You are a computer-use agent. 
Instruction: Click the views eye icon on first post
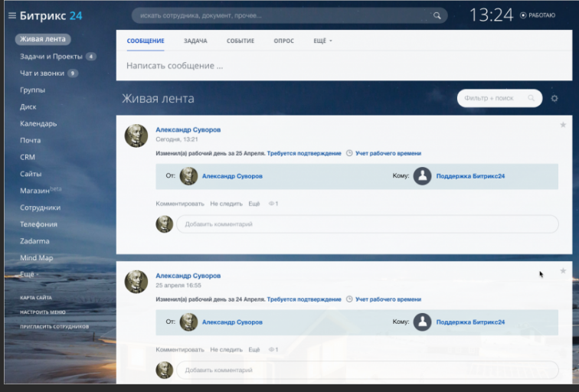273,204
